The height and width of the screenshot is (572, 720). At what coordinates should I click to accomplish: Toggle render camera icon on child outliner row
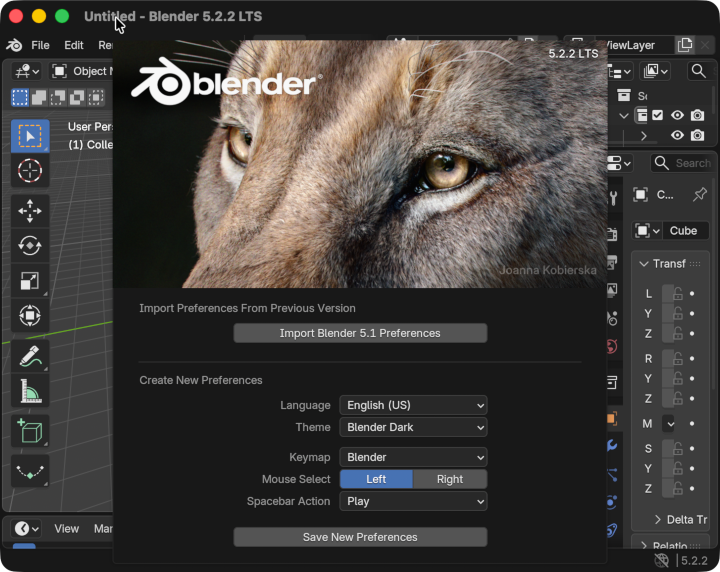coord(698,135)
